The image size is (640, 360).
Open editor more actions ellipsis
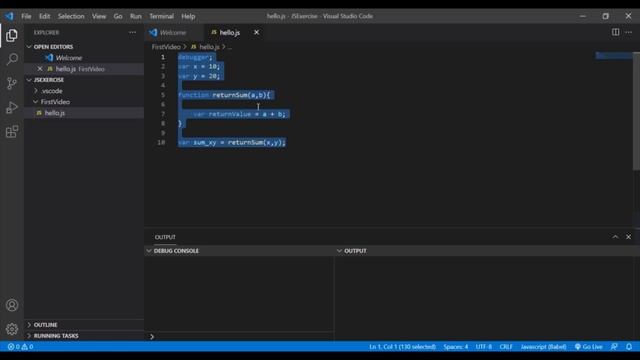coord(629,32)
